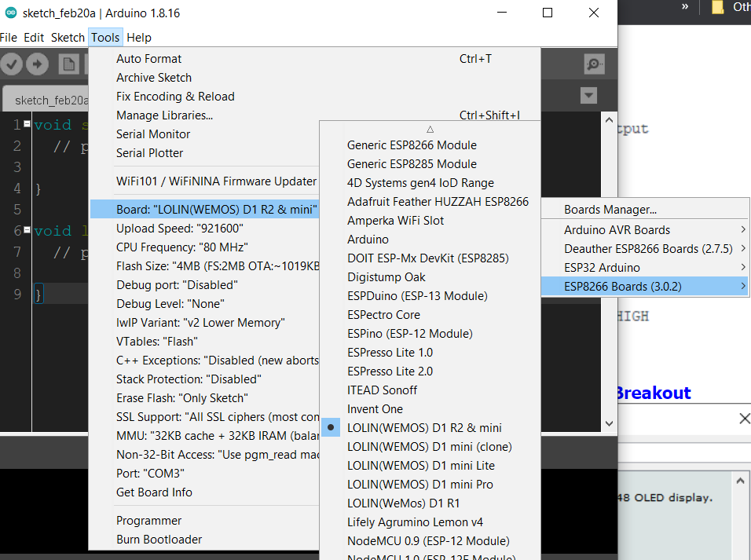Expand the ESP32 Arduino submenu

(602, 268)
